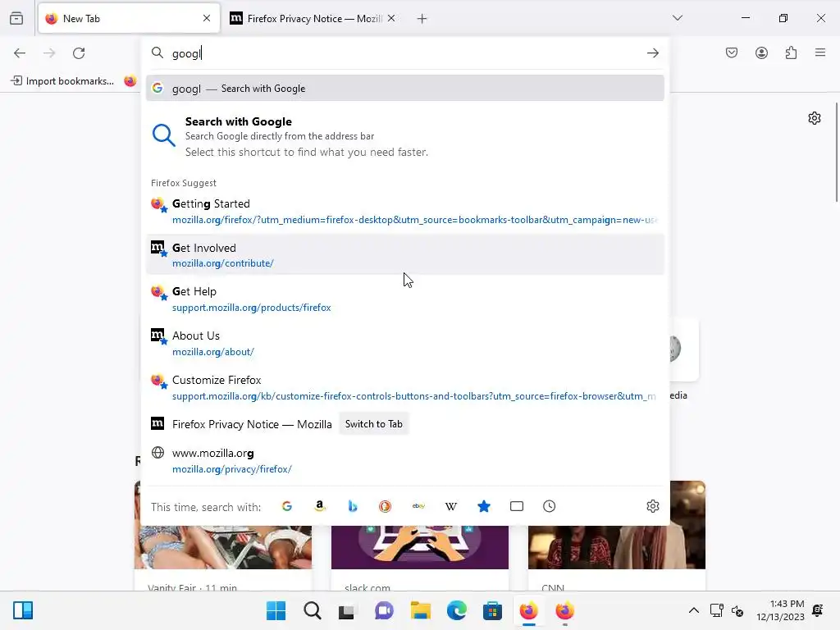Open Getting Started suggestion
Viewport: 840px width, 630px height.
click(405, 211)
